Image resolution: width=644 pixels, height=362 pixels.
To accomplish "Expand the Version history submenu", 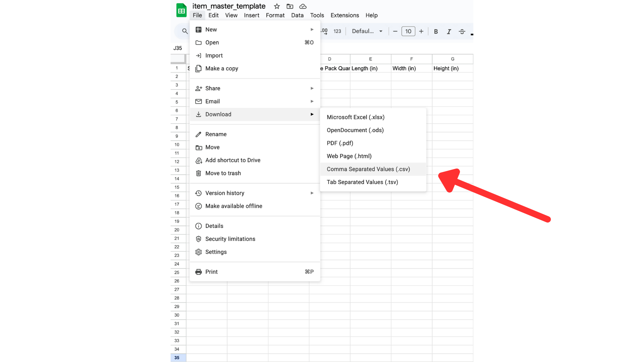I will click(255, 193).
